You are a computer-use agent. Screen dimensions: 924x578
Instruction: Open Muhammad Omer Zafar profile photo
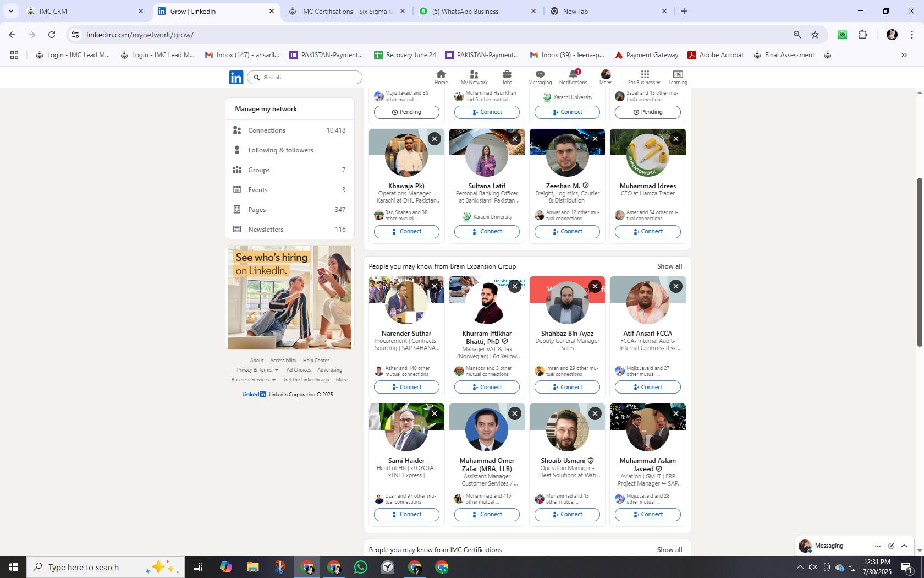[487, 430]
